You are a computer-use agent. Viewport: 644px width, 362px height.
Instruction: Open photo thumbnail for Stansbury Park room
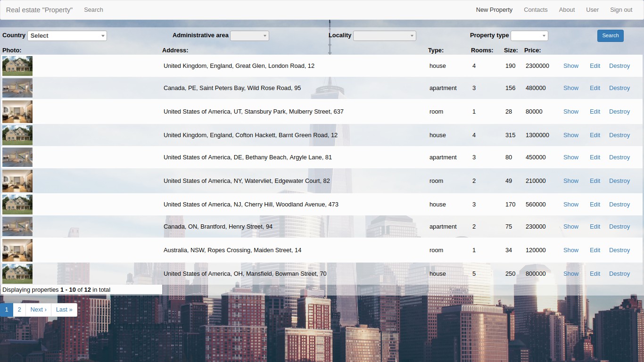[17, 112]
